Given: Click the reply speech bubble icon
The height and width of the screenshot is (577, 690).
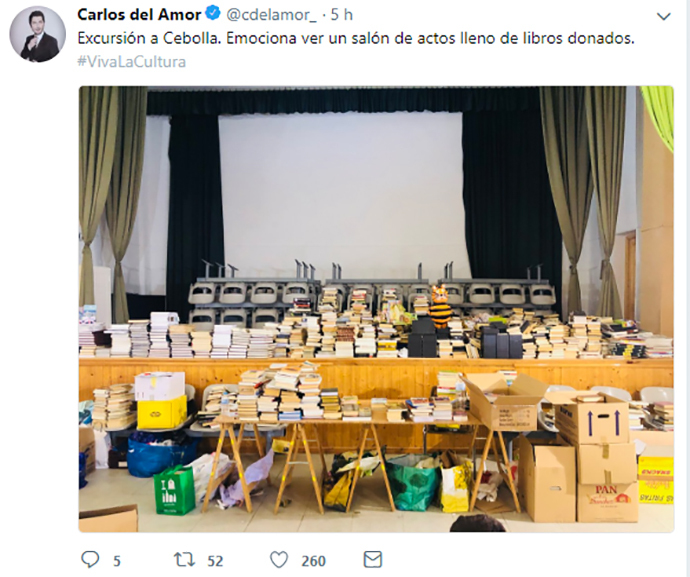Looking at the screenshot, I should 90,560.
